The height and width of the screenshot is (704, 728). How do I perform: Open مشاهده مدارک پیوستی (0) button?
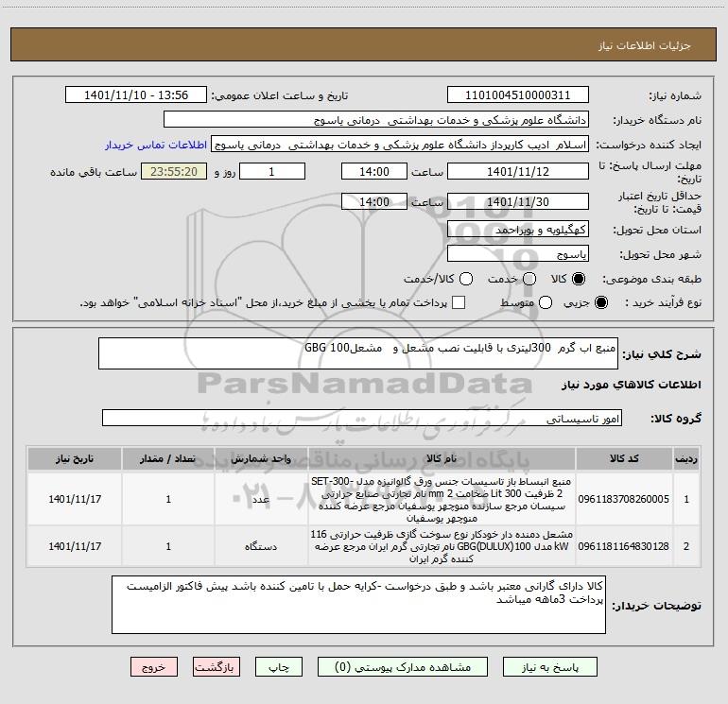(403, 667)
